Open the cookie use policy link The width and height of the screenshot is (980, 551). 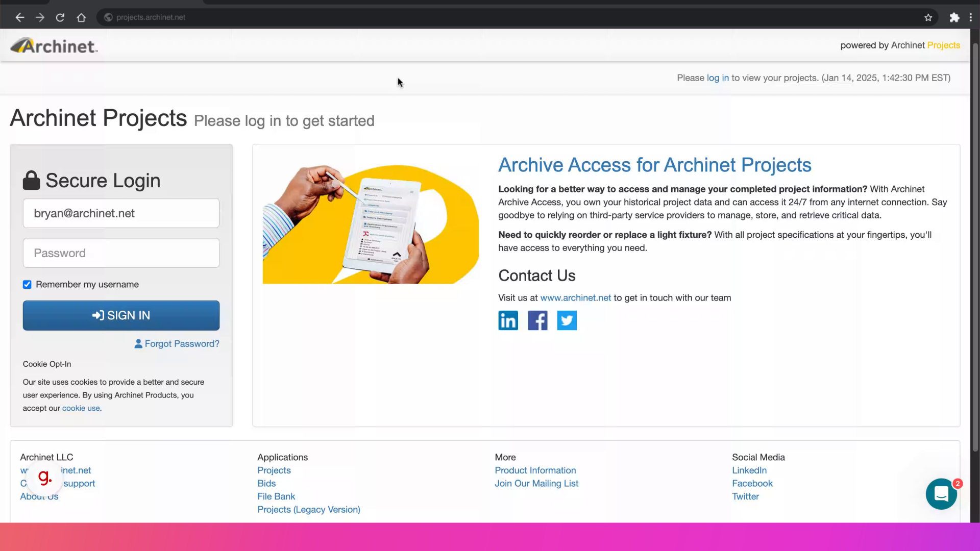[81, 408]
